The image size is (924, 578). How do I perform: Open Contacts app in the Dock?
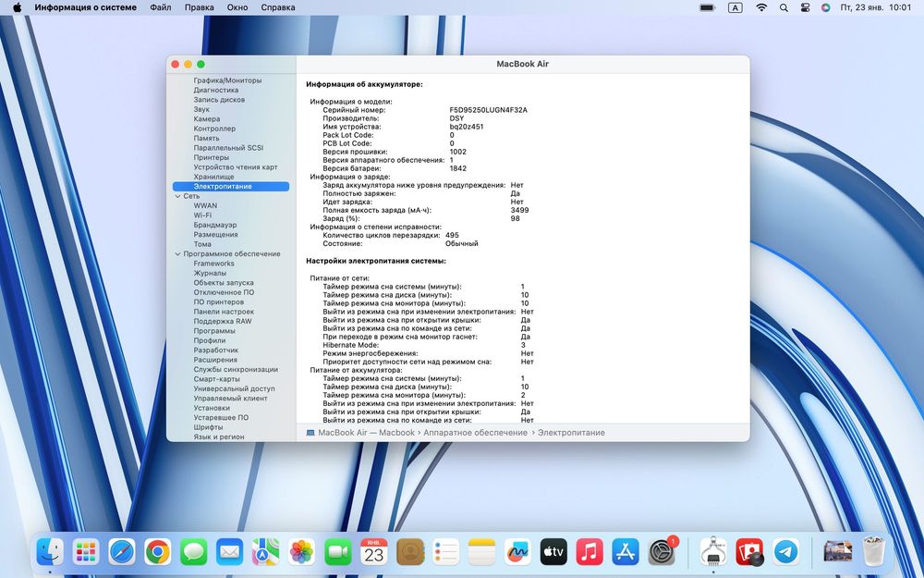[410, 553]
